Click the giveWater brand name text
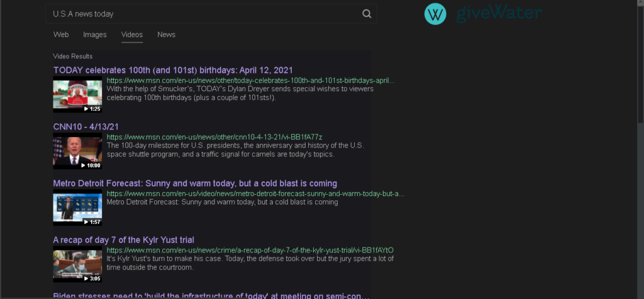Screen dimensions: 644x299 (499, 13)
